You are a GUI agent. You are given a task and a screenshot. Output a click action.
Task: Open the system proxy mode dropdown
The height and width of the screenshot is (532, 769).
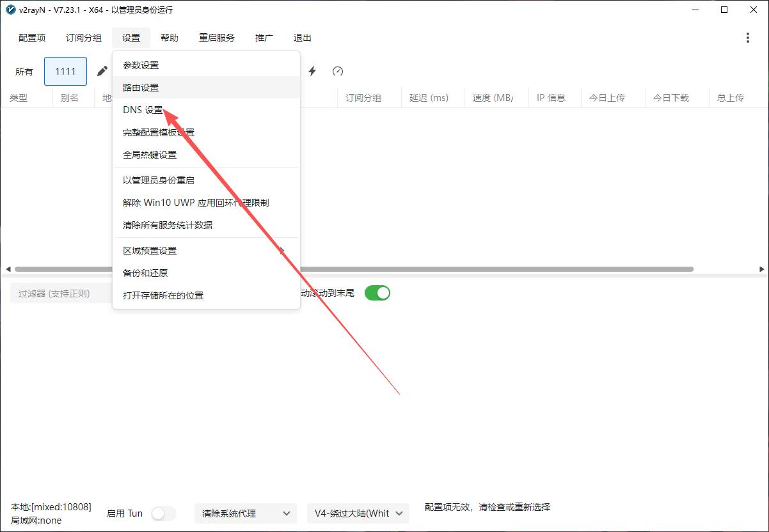pos(246,513)
